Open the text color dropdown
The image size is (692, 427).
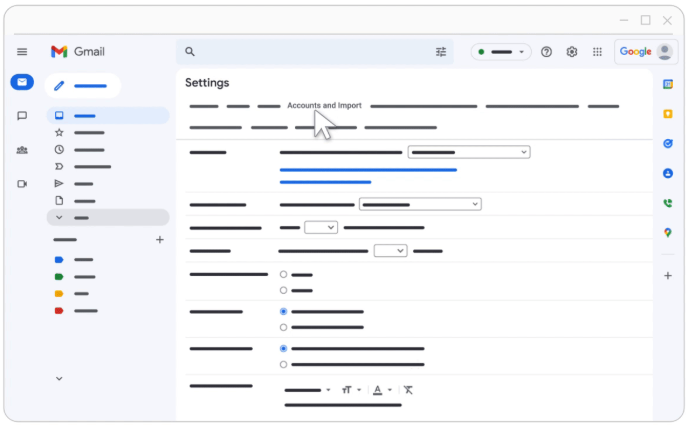tap(382, 390)
